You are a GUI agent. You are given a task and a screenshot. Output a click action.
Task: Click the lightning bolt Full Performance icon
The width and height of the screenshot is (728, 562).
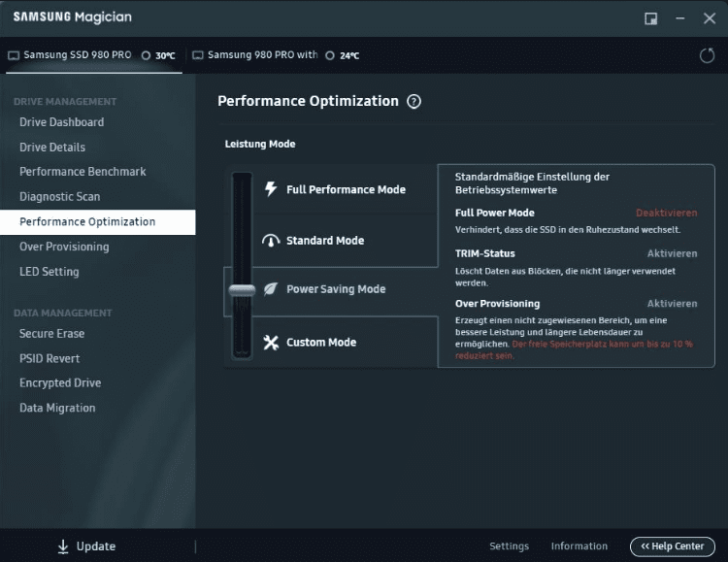tap(271, 189)
